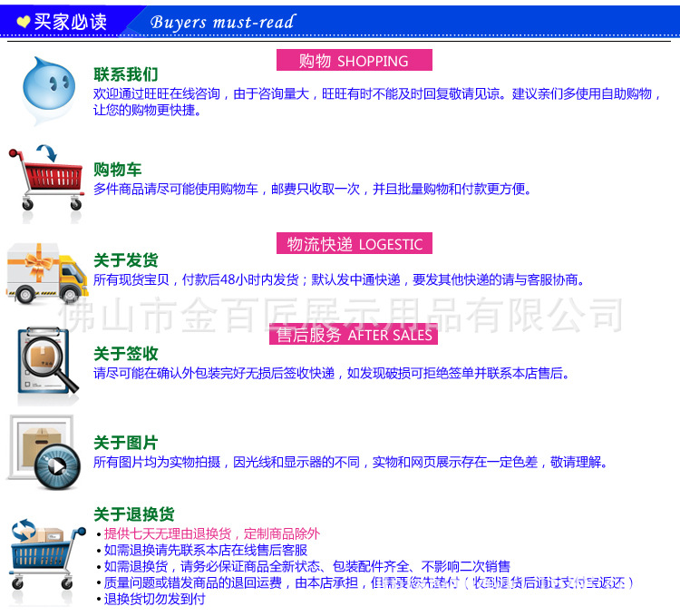The width and height of the screenshot is (680, 616).
Task: Open the 关于图片 section heading
Action: click(126, 443)
